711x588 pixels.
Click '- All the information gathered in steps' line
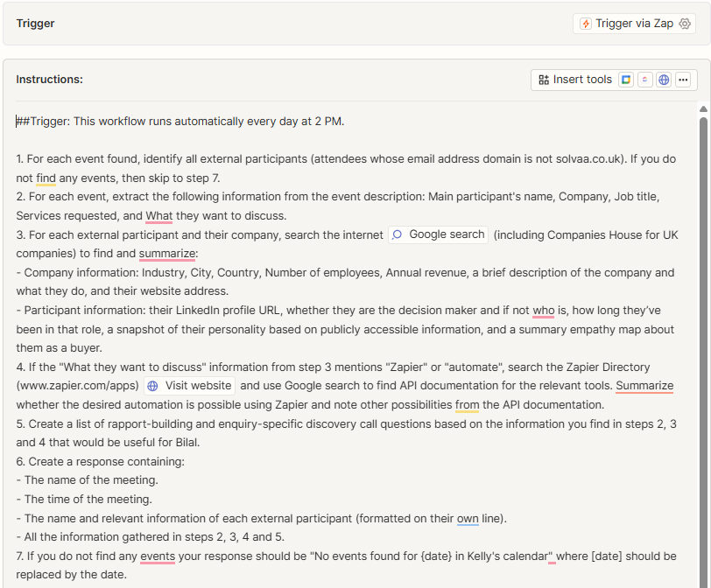coord(150,536)
